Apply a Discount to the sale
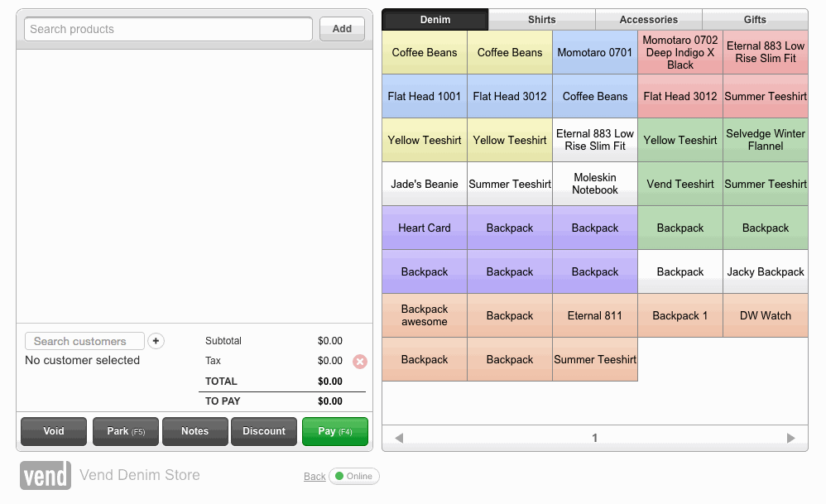 264,431
